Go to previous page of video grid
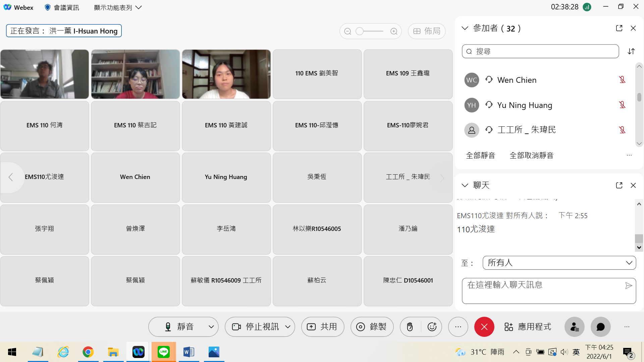Image resolution: width=644 pixels, height=362 pixels. coord(11,177)
